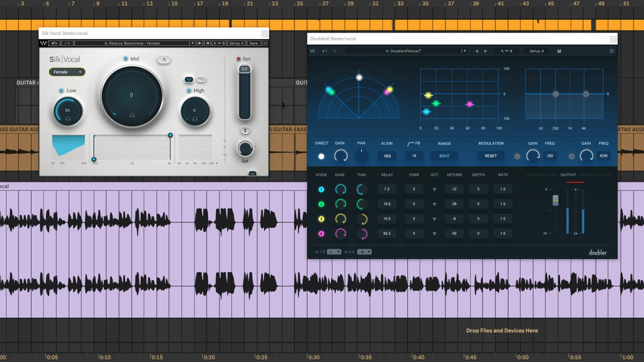The width and height of the screenshot is (644, 362).
Task: Toggle the High band on/off
Action: 189,90
